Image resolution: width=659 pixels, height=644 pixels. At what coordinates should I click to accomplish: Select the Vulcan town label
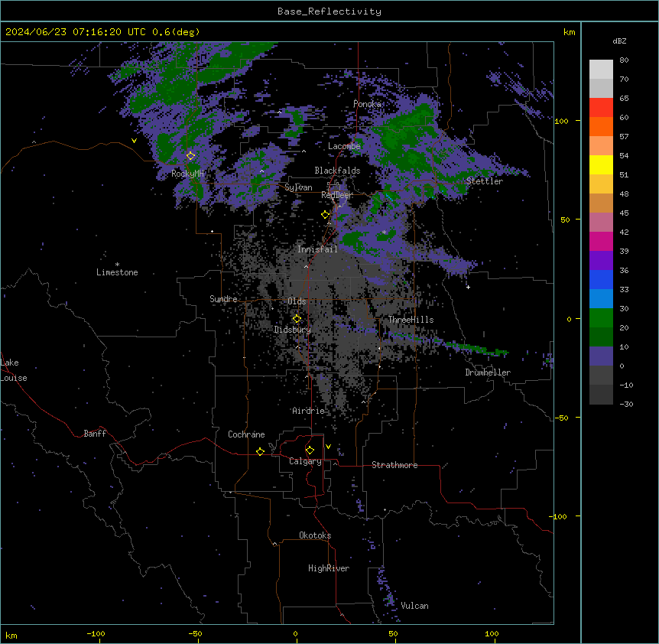(415, 606)
